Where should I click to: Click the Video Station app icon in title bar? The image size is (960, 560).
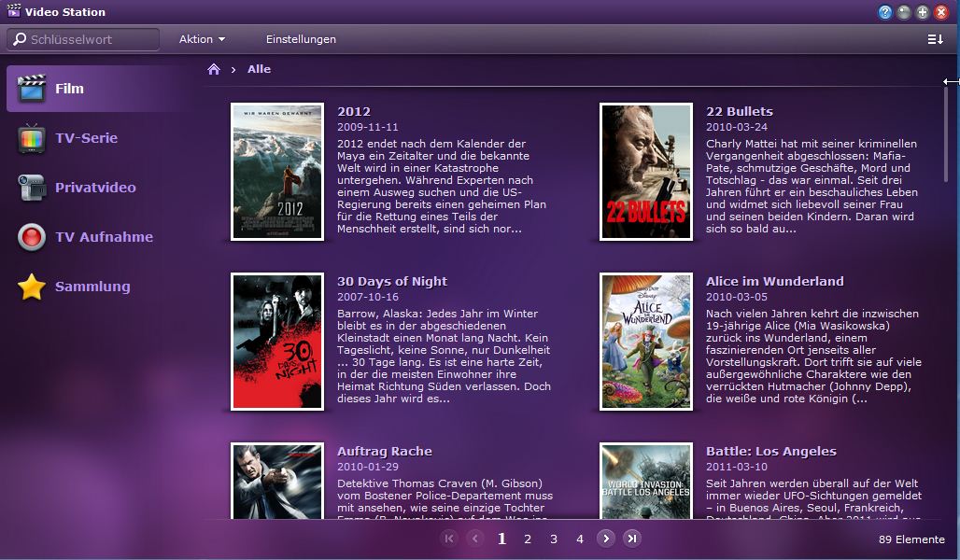click(13, 10)
